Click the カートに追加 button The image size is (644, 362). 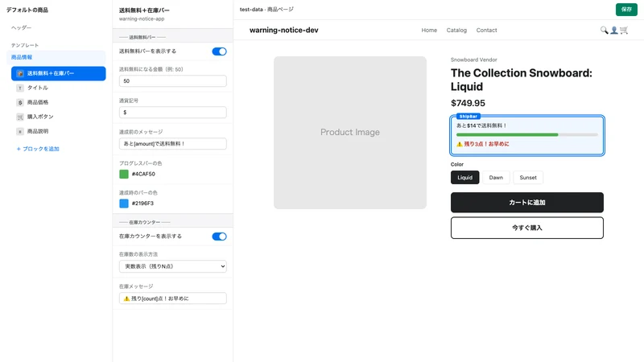(x=527, y=203)
